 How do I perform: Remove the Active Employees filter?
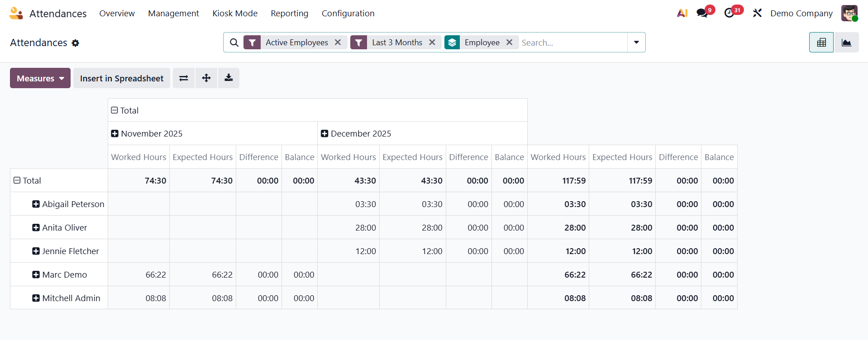(338, 42)
